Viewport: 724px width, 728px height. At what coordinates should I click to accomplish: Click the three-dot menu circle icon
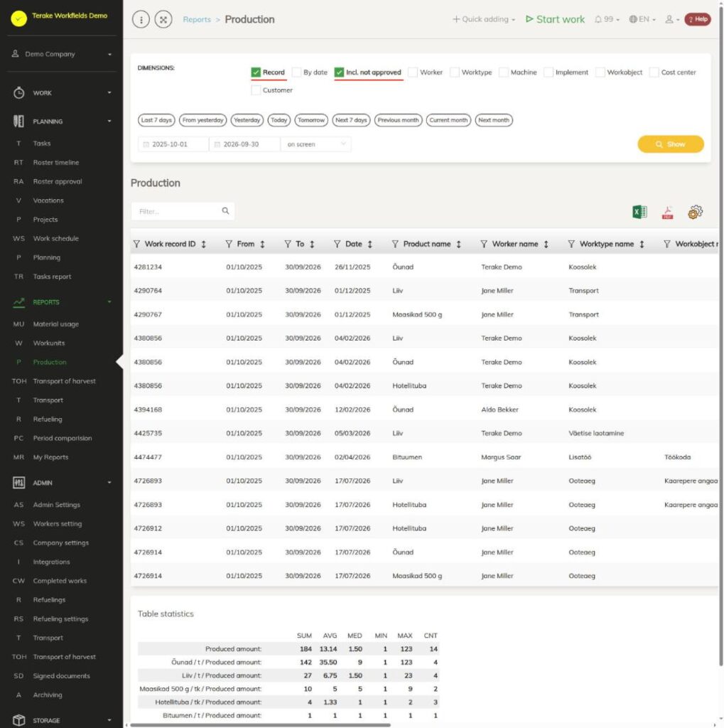tap(141, 19)
